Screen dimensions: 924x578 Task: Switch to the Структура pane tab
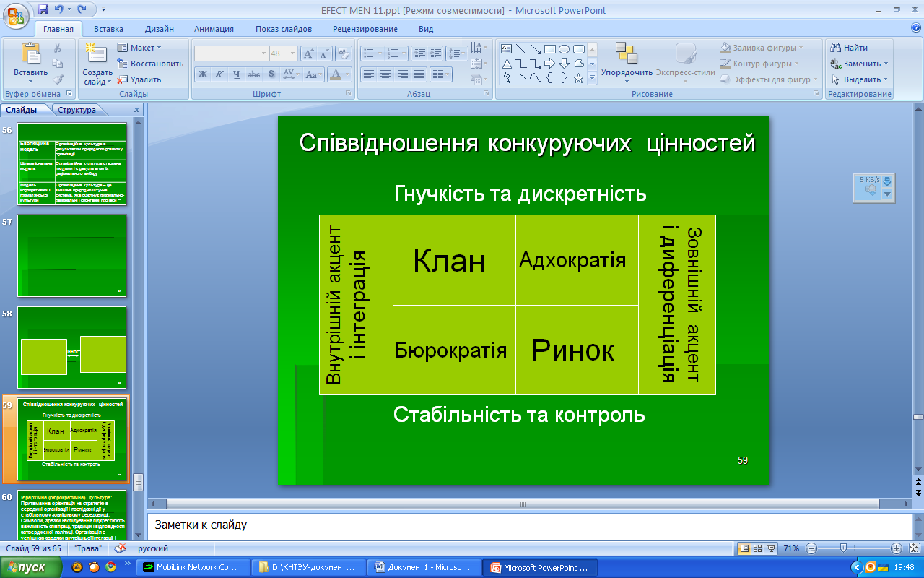click(77, 110)
